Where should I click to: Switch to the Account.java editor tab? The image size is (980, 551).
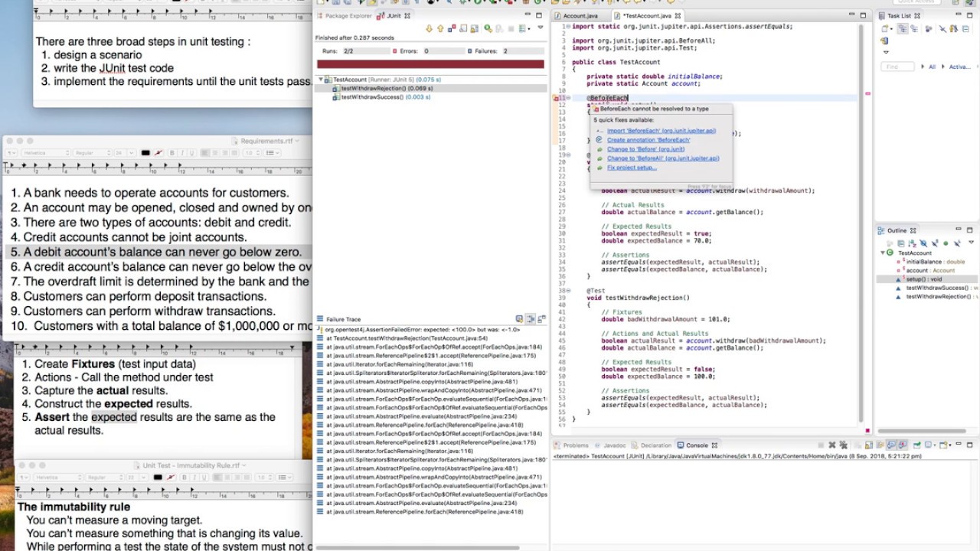[x=580, y=15]
